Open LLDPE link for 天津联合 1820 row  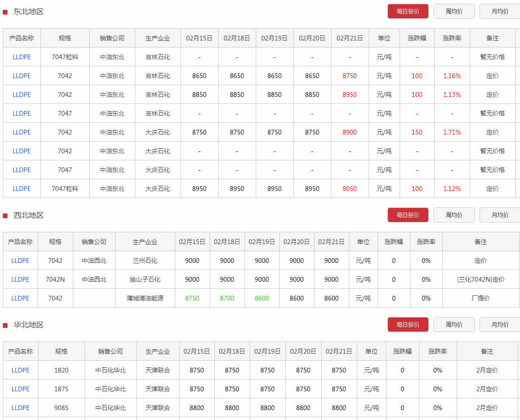(x=21, y=370)
